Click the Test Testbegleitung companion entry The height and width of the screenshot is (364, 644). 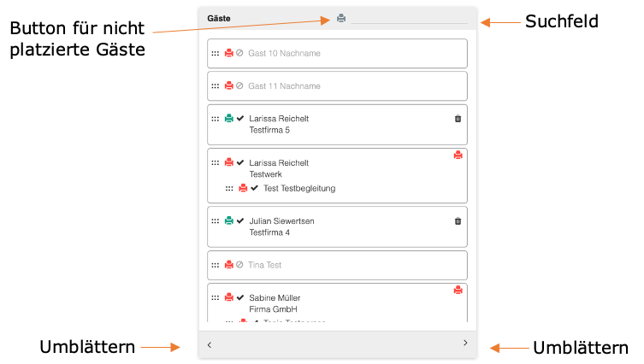299,188
